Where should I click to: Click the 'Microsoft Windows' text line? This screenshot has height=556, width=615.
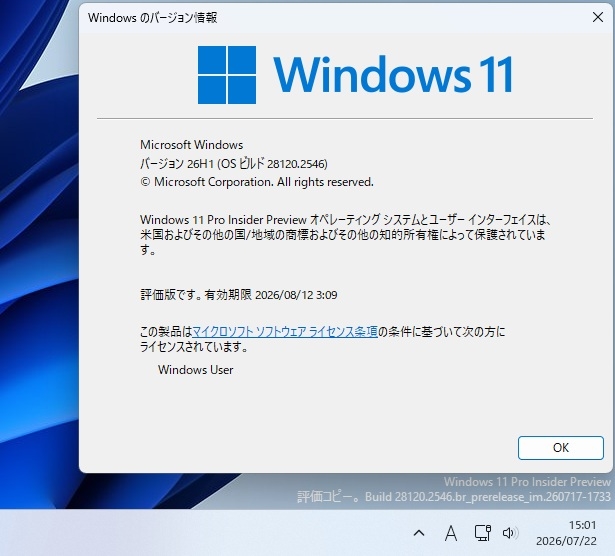pyautogui.click(x=191, y=145)
